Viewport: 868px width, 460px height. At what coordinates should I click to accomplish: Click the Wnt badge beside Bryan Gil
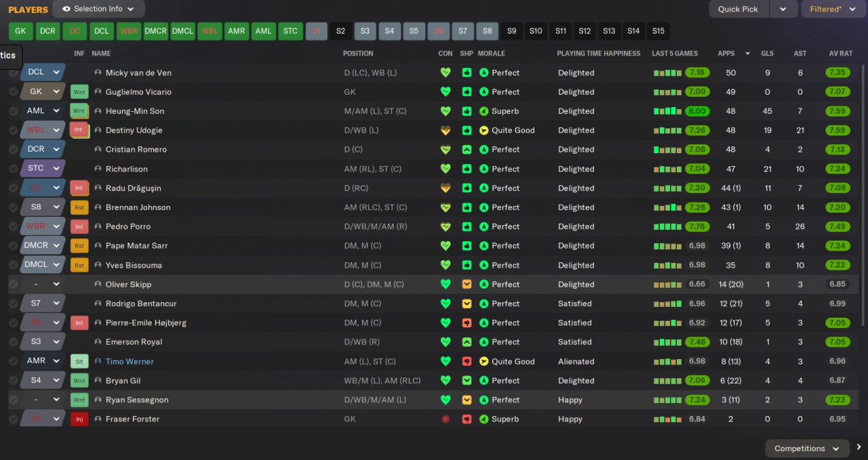click(x=79, y=381)
